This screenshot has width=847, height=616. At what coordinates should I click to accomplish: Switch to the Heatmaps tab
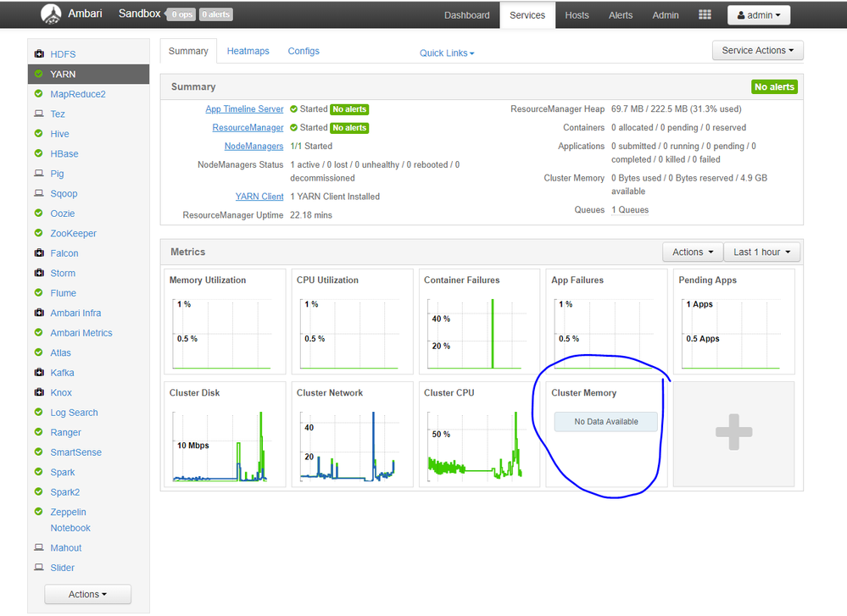248,51
